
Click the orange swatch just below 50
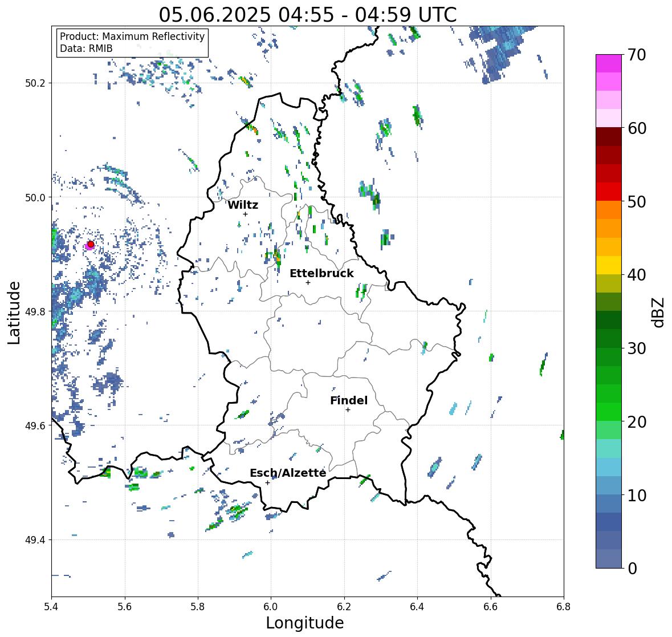pyautogui.click(x=609, y=210)
